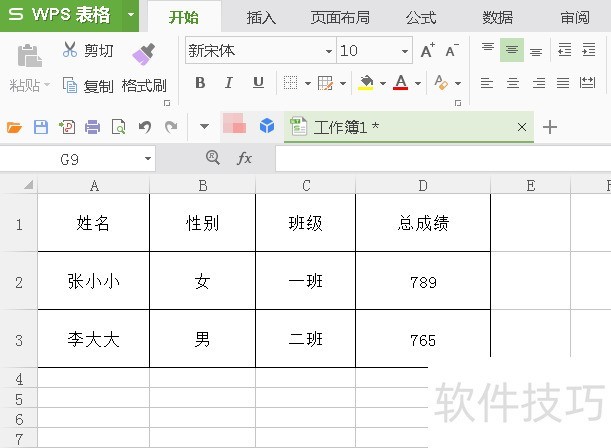The height and width of the screenshot is (448, 611).
Task: Toggle Bold formatting
Action: (200, 83)
